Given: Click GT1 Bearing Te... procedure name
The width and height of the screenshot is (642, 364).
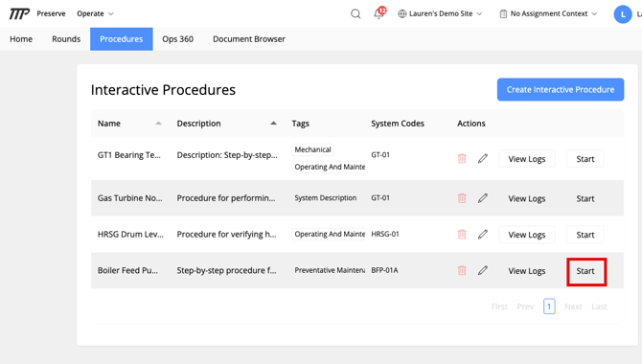Looking at the screenshot, I should coord(129,155).
